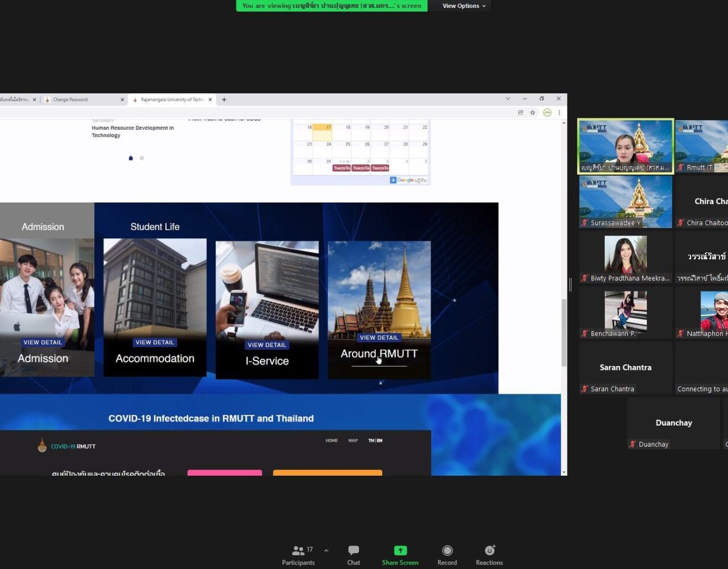
Task: Click the COVID-19 RMUTT logo
Action: pos(67,446)
